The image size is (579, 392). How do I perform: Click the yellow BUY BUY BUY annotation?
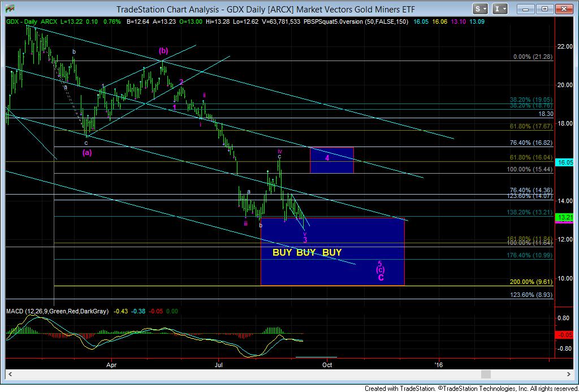pos(307,252)
